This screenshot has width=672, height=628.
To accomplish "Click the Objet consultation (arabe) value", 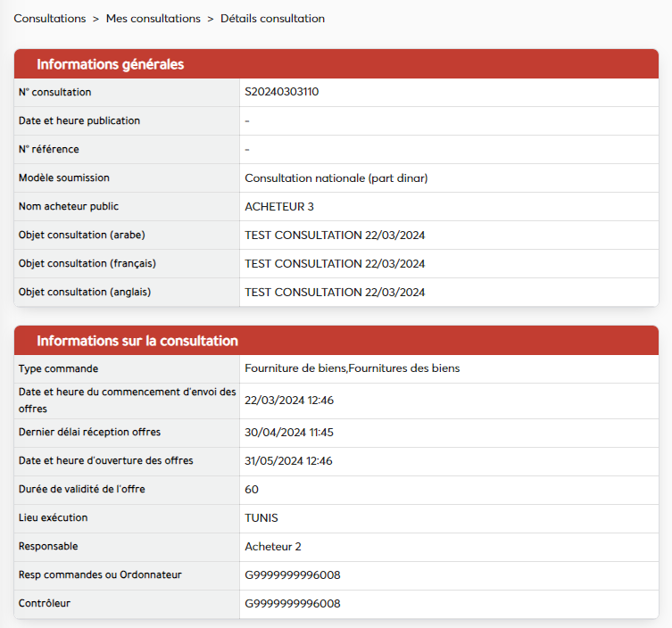I will pyautogui.click(x=335, y=235).
